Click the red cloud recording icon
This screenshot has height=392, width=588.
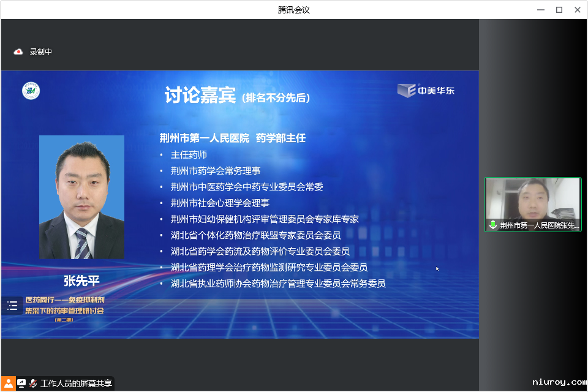[18, 52]
